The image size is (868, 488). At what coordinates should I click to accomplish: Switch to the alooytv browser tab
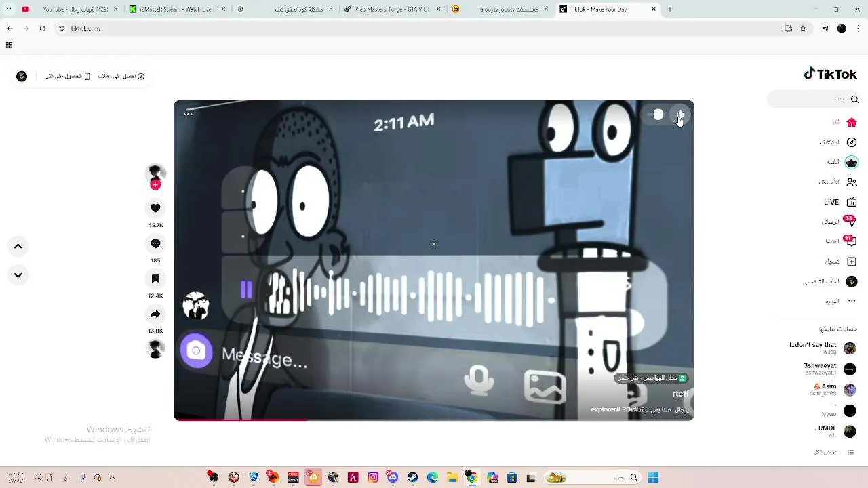(500, 9)
